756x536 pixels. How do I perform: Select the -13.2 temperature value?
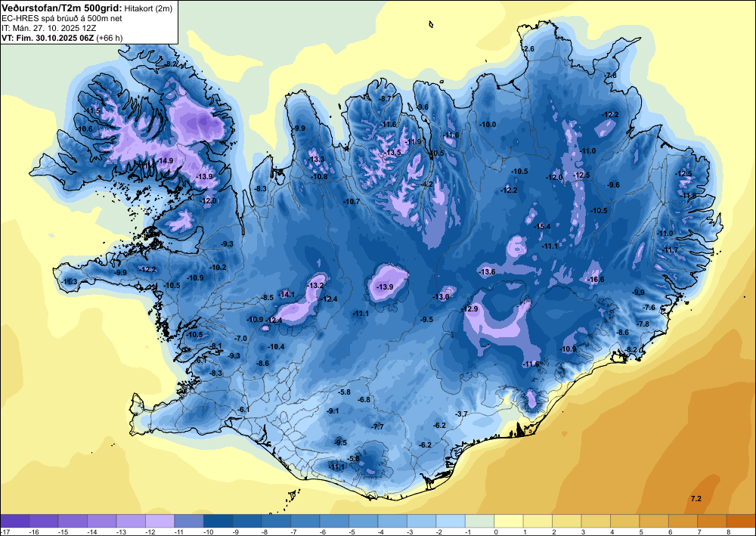pos(315,286)
